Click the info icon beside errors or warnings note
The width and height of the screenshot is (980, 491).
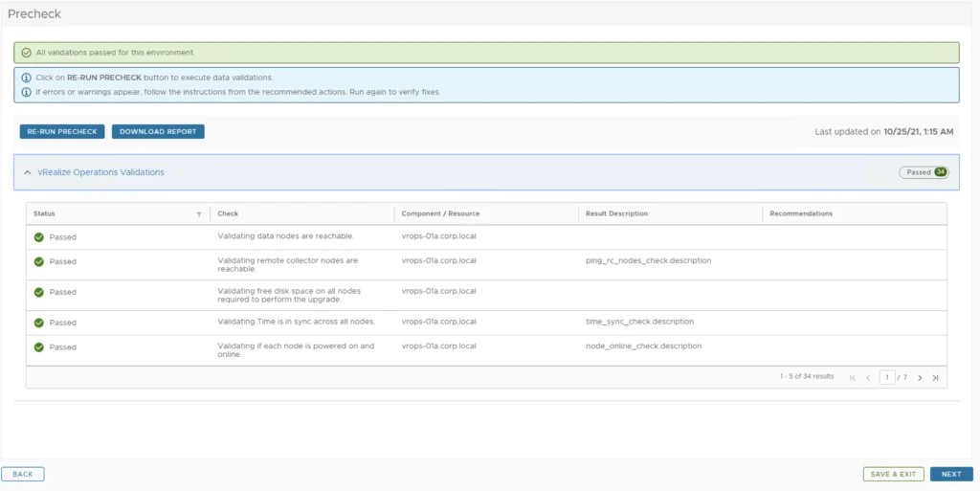pyautogui.click(x=26, y=92)
